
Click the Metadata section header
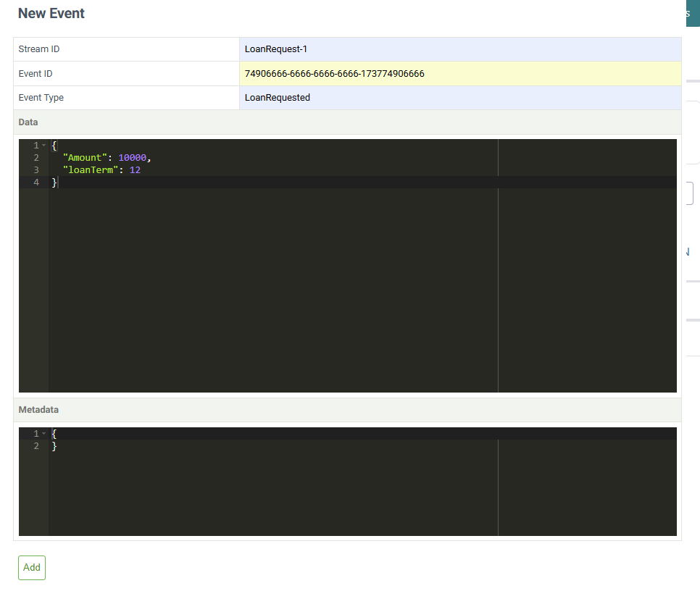point(38,409)
